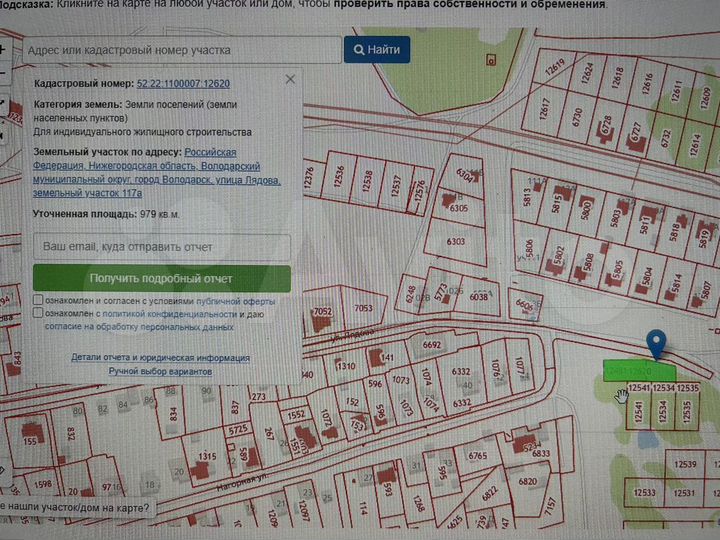Select parcel 6303 on the map
720x540 pixels.
(456, 241)
